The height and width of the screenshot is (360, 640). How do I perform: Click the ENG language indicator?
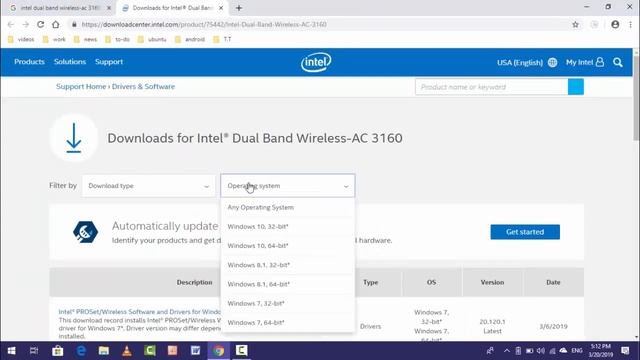coord(577,351)
